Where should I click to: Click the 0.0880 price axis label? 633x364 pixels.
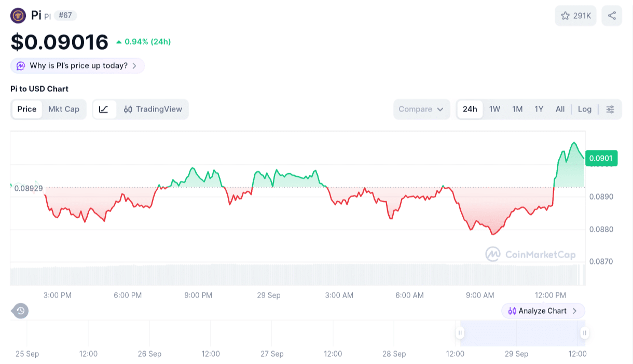(601, 230)
